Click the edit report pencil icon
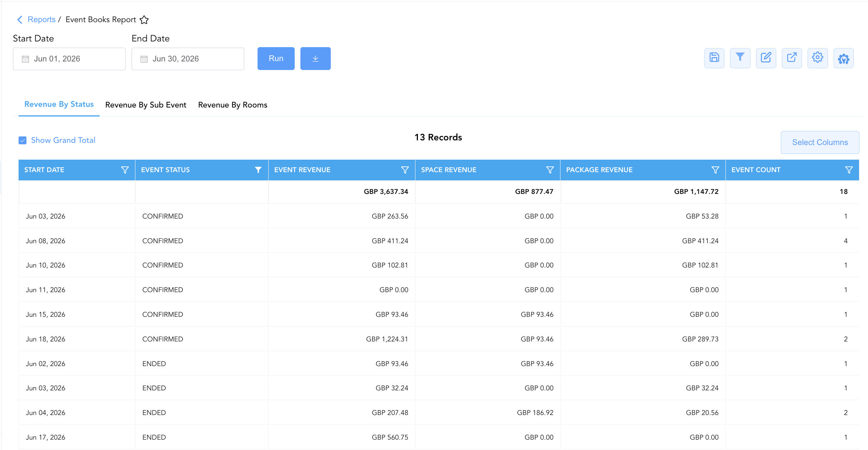Viewport: 868px width, 450px height. [766, 58]
